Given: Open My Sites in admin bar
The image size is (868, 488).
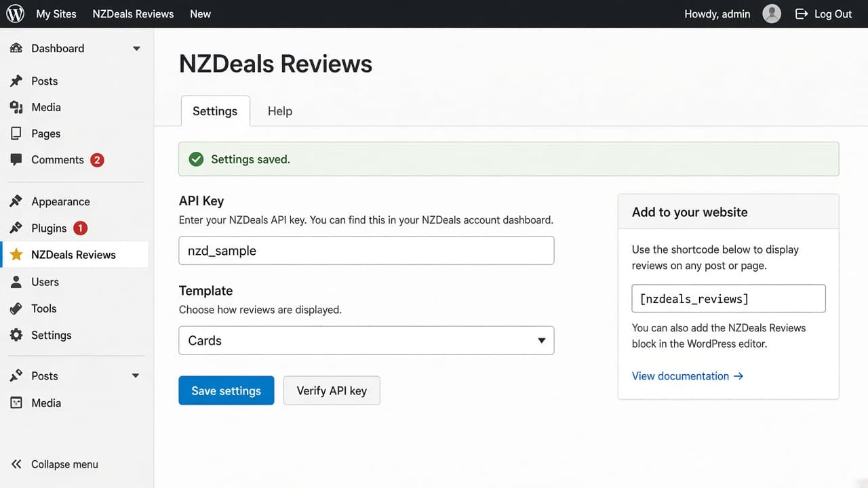Looking at the screenshot, I should point(56,14).
